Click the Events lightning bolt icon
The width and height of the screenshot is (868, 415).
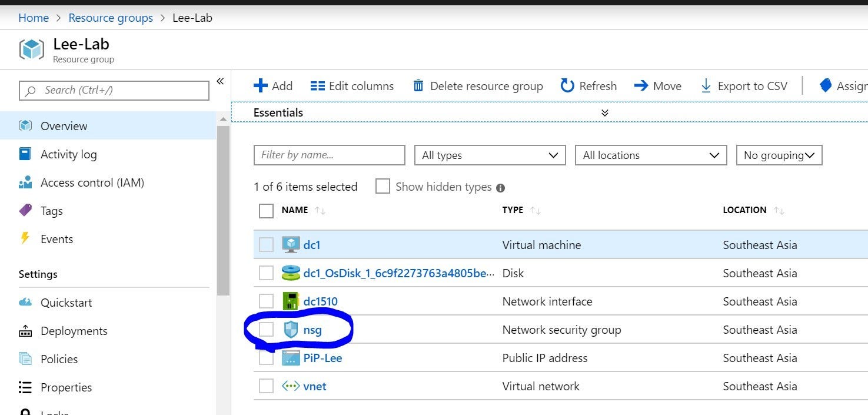pyautogui.click(x=25, y=238)
